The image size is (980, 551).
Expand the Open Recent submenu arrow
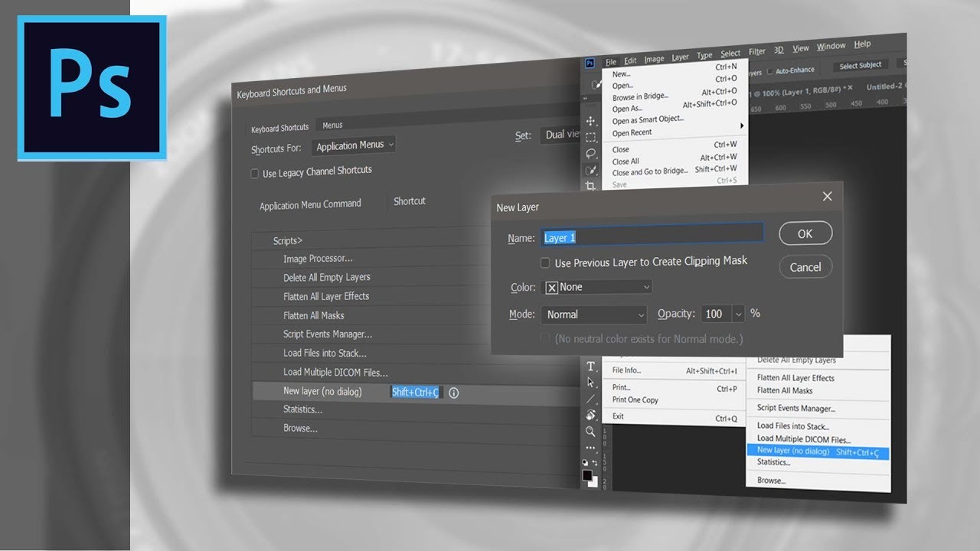coord(741,126)
